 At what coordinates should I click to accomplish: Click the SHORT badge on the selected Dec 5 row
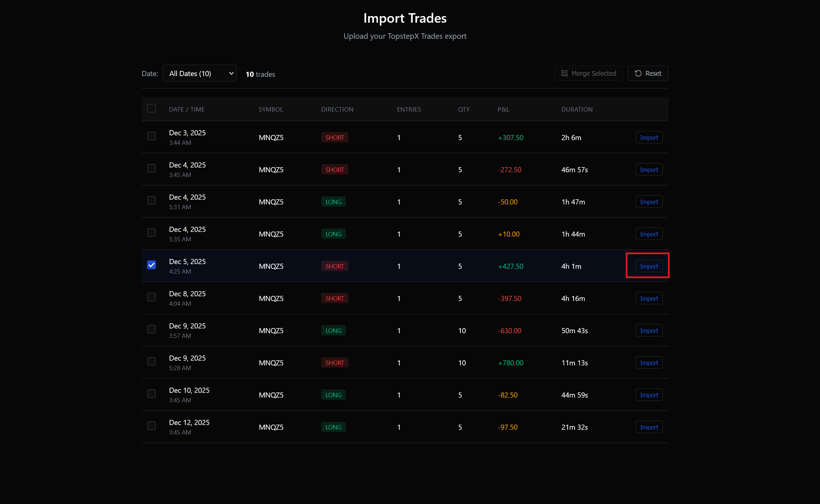click(x=334, y=266)
